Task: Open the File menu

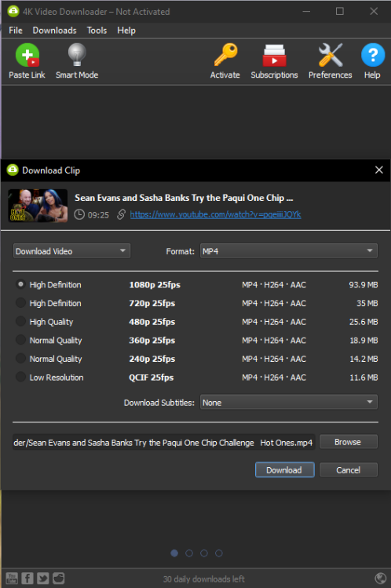Action: coord(16,31)
